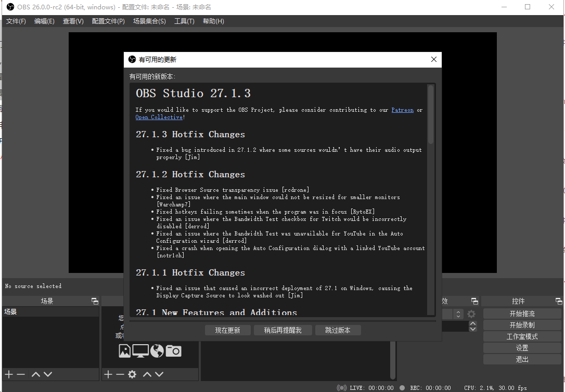Open the 文件(F) menu

tap(16, 21)
